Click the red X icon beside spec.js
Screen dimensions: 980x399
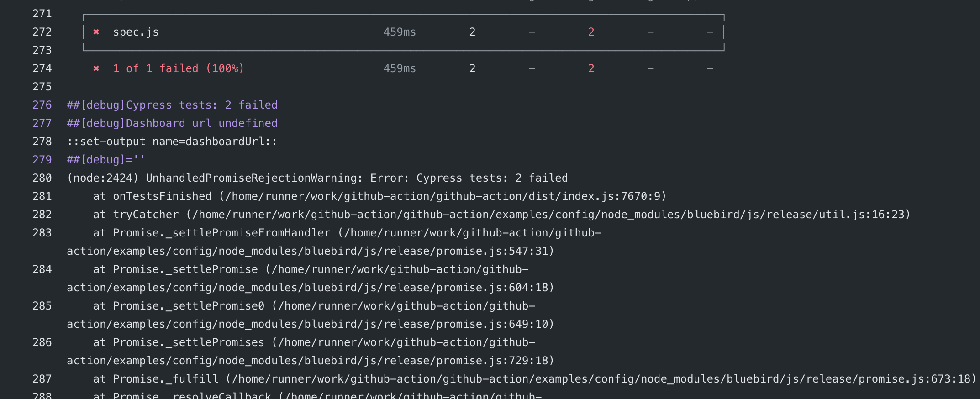tap(96, 32)
